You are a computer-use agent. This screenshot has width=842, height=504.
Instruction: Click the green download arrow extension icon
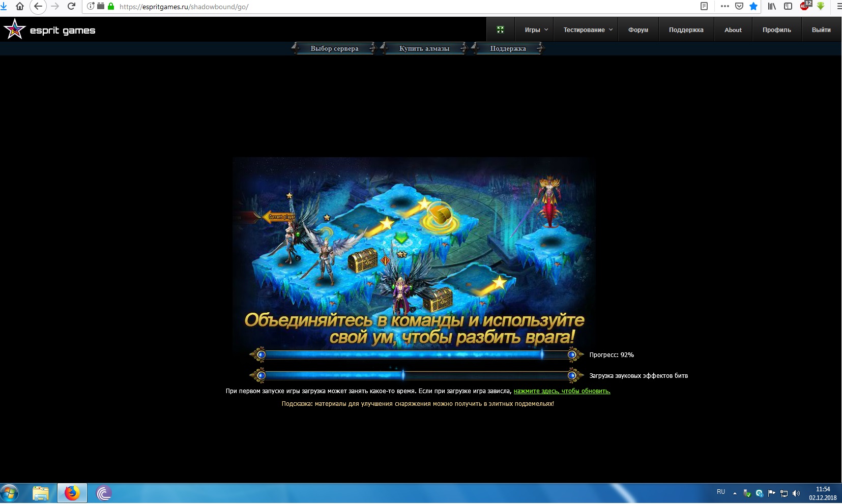tap(821, 6)
